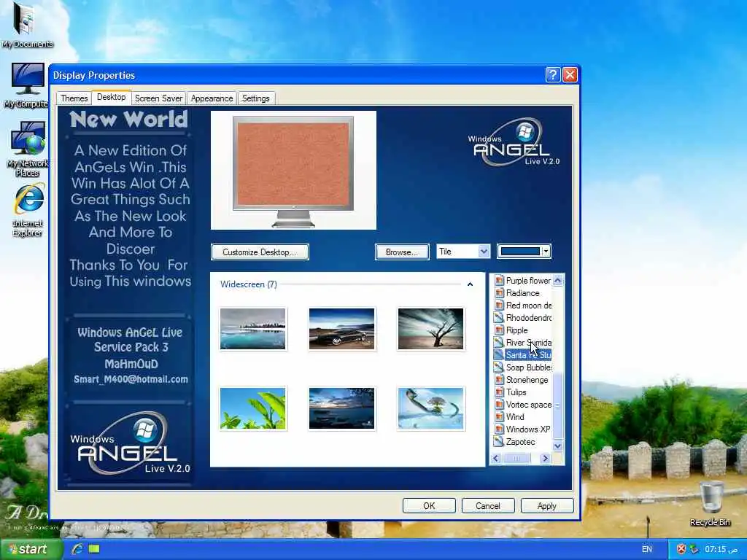
Task: Open the desktop color dropdown arrow
Action: (x=546, y=252)
